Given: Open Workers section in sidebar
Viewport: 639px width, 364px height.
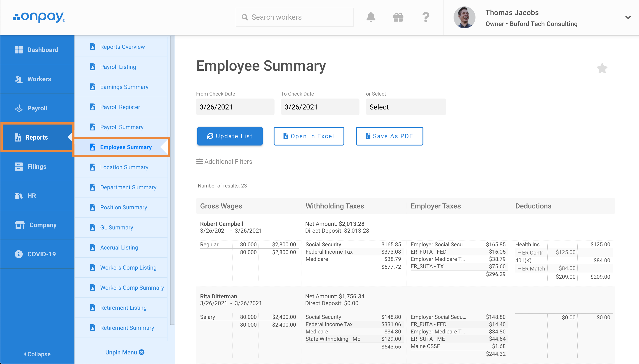Looking at the screenshot, I should pyautogui.click(x=37, y=79).
